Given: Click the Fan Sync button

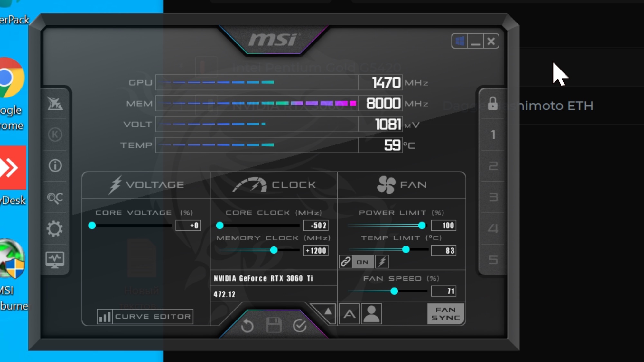Looking at the screenshot, I should pos(446,314).
